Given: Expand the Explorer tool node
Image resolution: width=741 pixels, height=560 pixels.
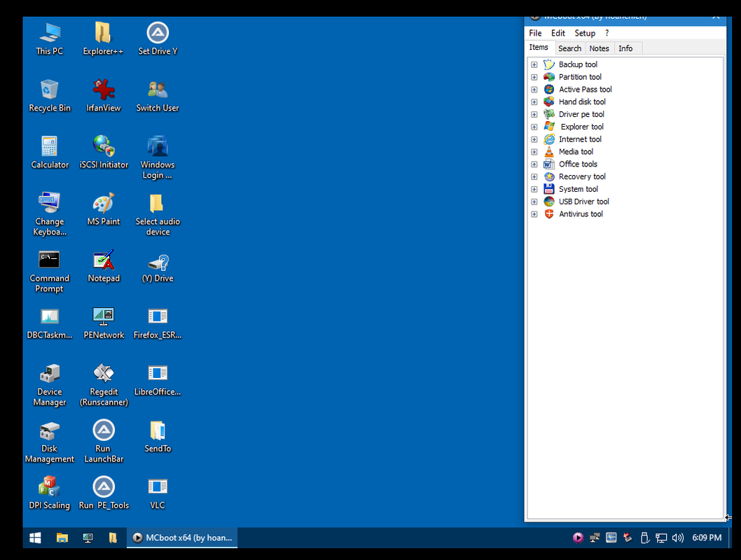Looking at the screenshot, I should coord(534,127).
